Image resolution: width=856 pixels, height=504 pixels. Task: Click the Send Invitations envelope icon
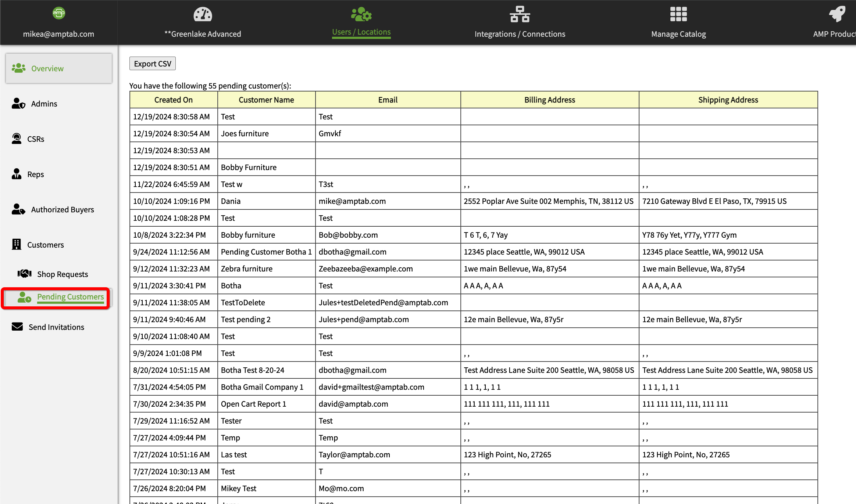coord(17,327)
